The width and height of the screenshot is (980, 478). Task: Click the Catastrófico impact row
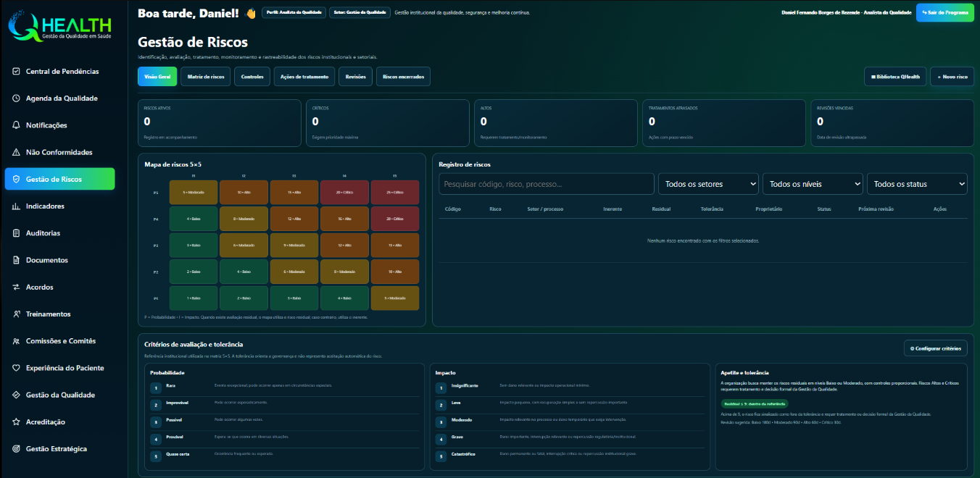tap(570, 456)
